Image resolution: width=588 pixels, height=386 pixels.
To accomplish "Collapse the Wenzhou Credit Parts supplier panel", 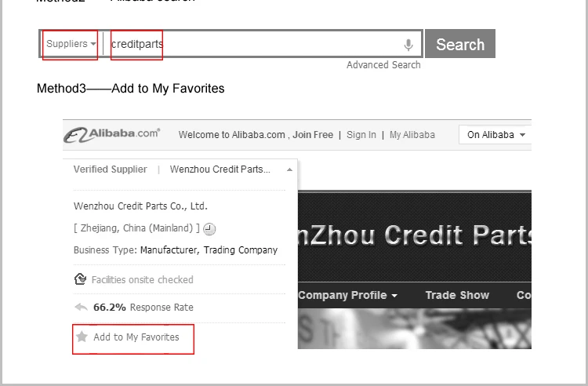I will click(x=289, y=169).
